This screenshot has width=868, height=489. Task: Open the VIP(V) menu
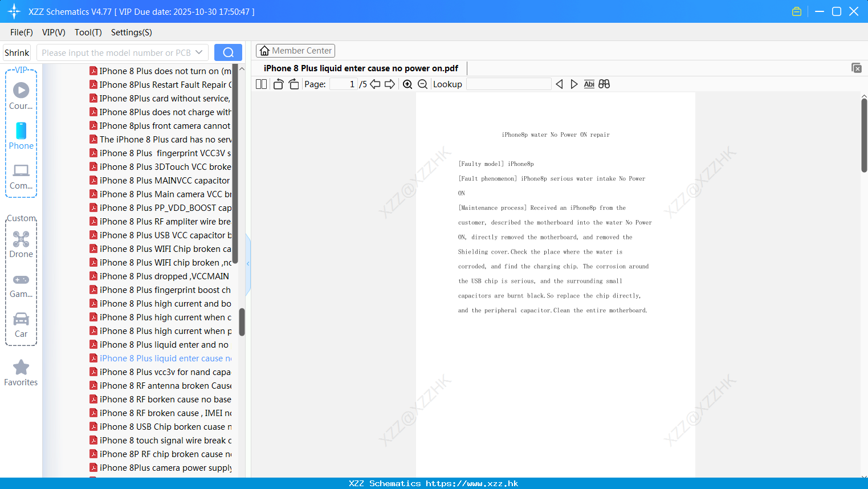click(x=54, y=32)
